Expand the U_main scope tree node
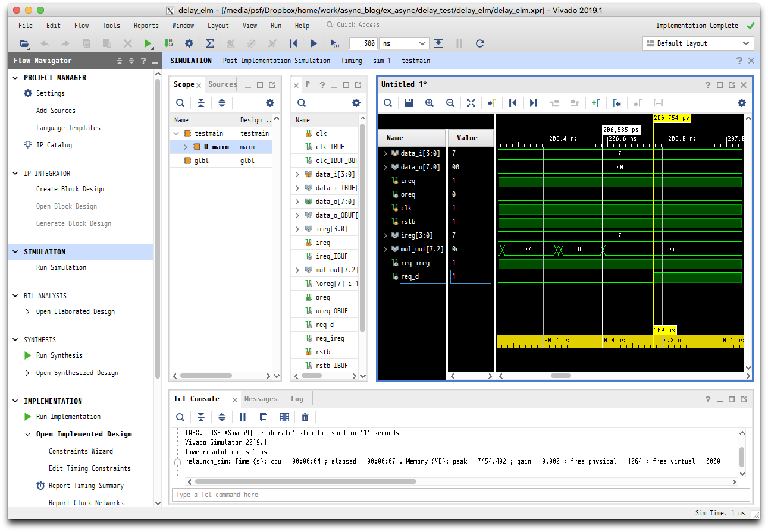768x532 pixels. [186, 147]
